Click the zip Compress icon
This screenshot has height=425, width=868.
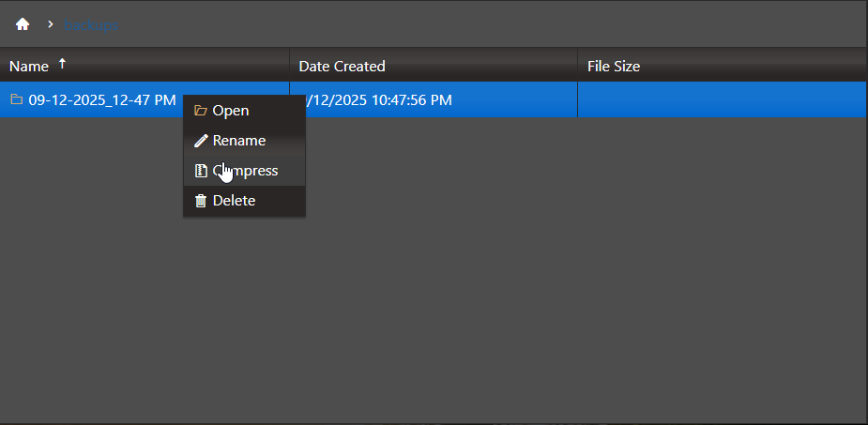[201, 171]
